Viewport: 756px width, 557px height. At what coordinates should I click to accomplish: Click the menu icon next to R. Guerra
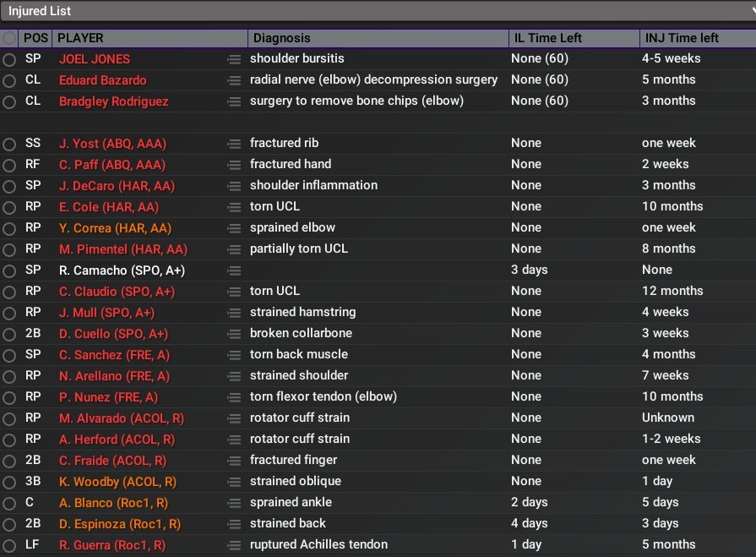[x=234, y=545]
